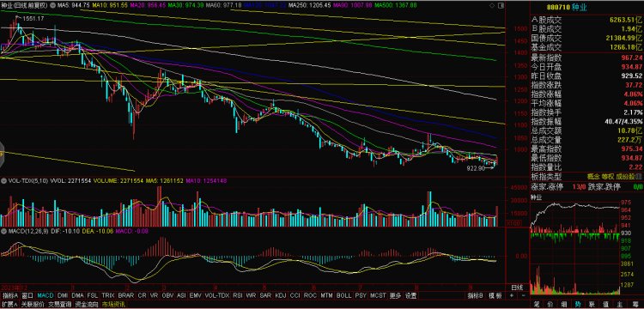The image size is (644, 309).
Task: Open the 笔 tick detail tab
Action: (x=537, y=305)
